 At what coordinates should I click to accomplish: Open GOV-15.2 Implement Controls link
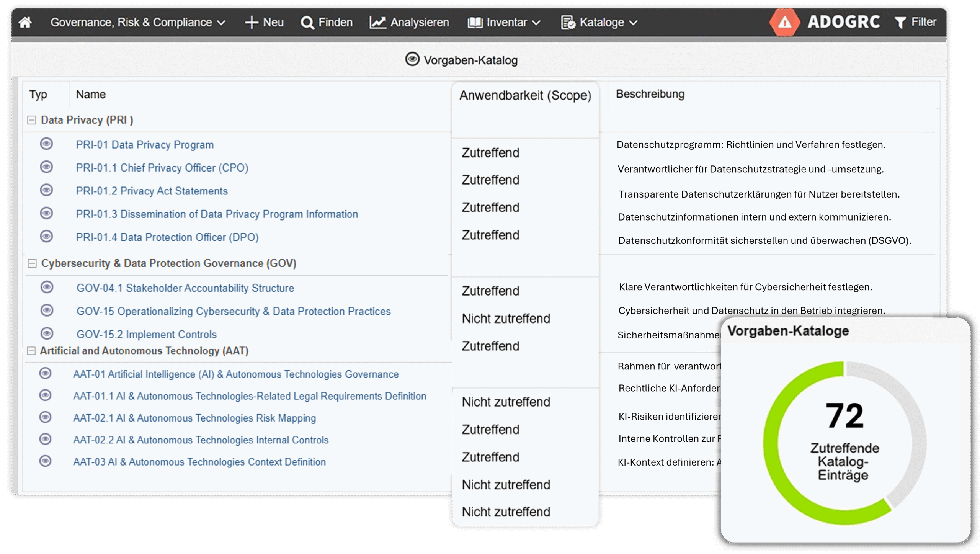(x=147, y=335)
